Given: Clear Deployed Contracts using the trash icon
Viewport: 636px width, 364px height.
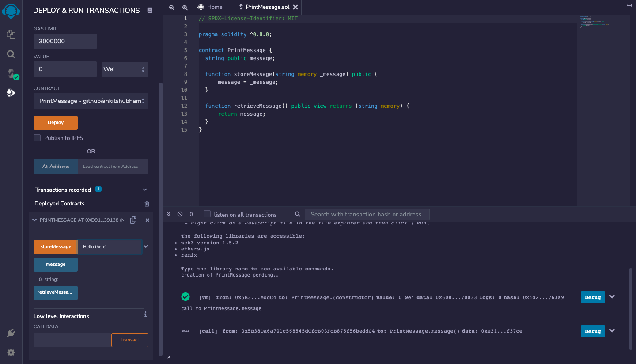Looking at the screenshot, I should tap(148, 204).
